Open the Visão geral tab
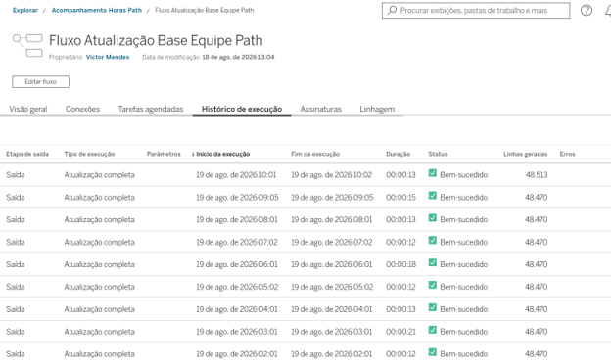The width and height of the screenshot is (611, 364). [28, 109]
